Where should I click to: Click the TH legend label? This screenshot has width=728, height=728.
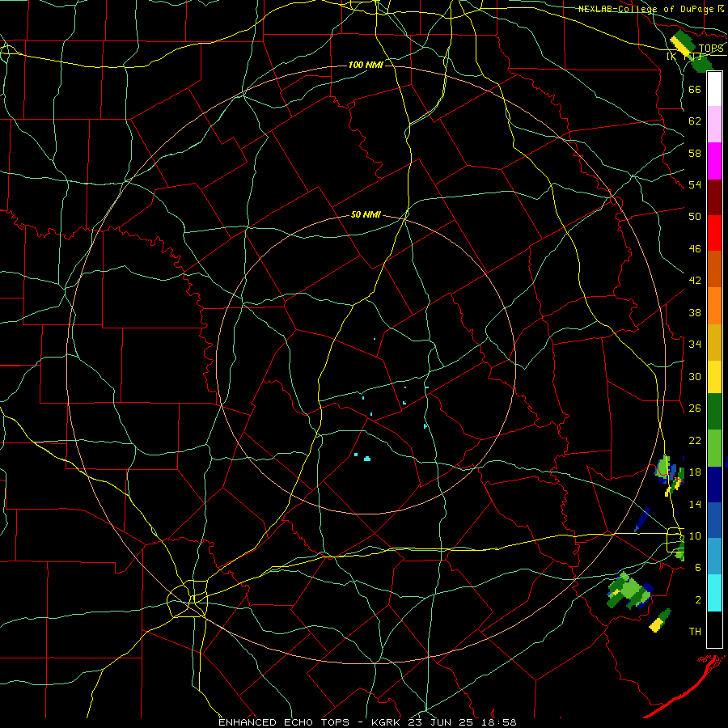pyautogui.click(x=695, y=632)
